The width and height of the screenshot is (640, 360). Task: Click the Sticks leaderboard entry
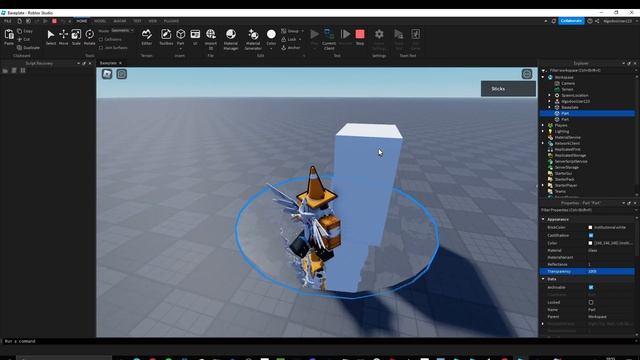pyautogui.click(x=508, y=89)
